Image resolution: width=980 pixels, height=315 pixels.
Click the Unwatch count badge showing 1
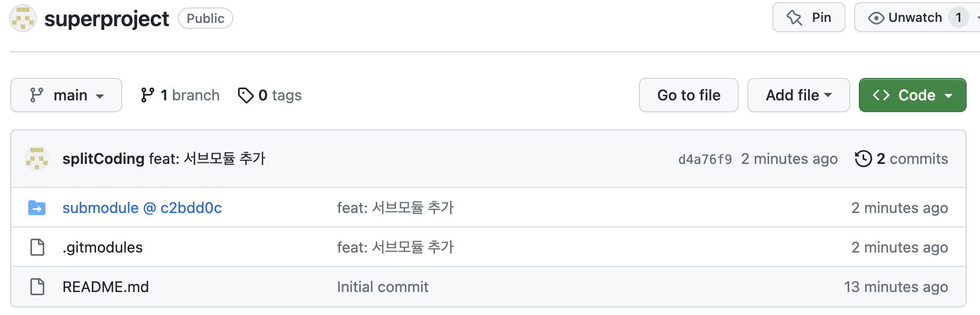(x=958, y=18)
